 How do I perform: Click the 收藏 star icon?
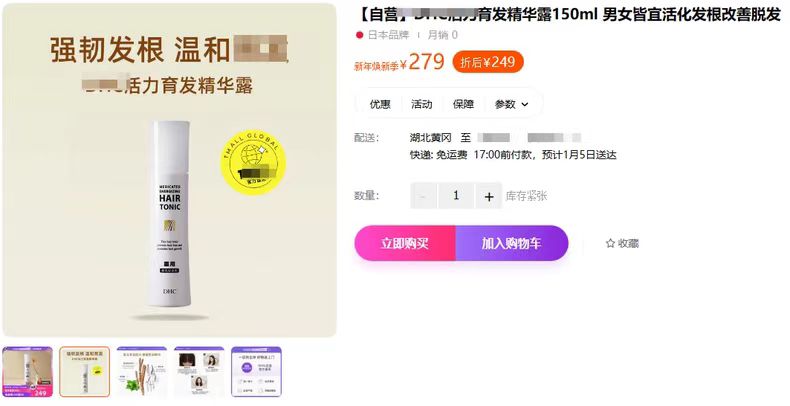610,243
